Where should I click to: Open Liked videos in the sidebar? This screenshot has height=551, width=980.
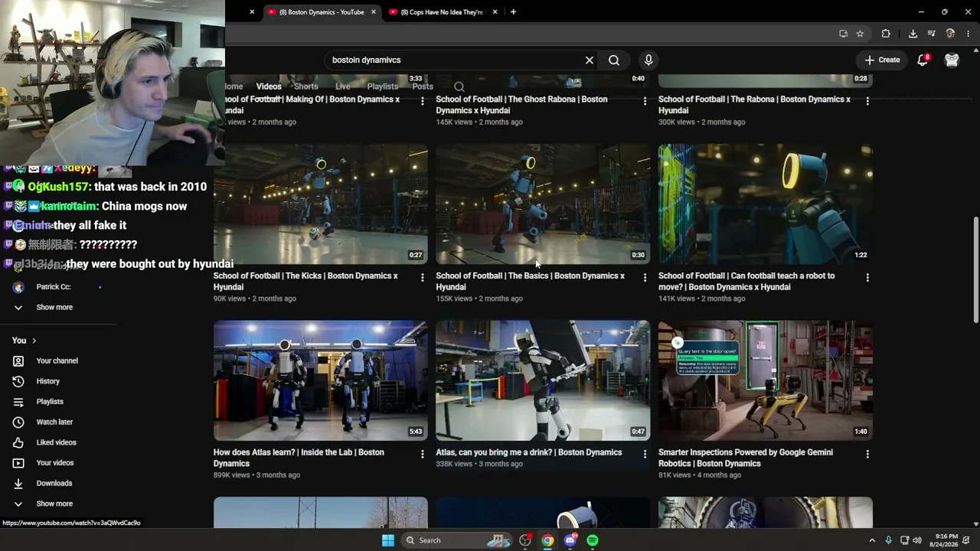(58, 442)
